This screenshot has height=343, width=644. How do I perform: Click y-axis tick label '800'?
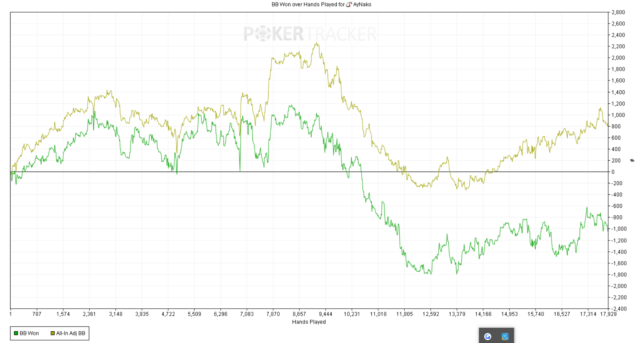(616, 126)
